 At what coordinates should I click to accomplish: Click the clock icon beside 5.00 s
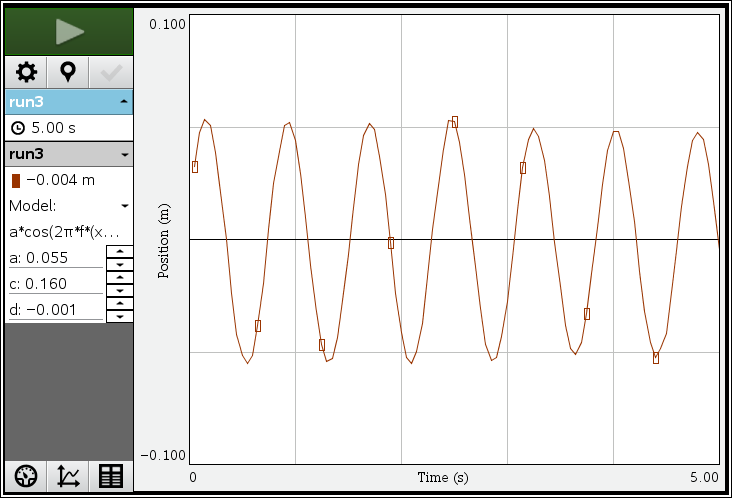(18, 128)
